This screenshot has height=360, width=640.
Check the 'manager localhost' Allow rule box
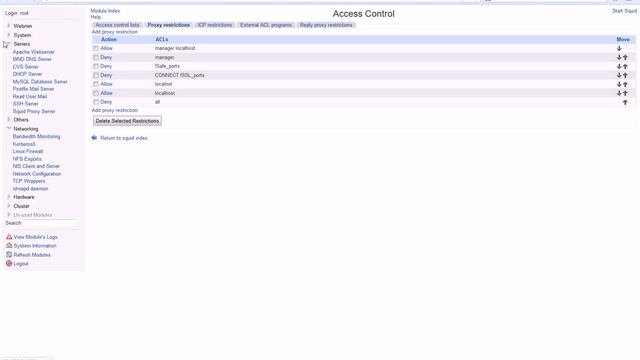pyautogui.click(x=96, y=48)
